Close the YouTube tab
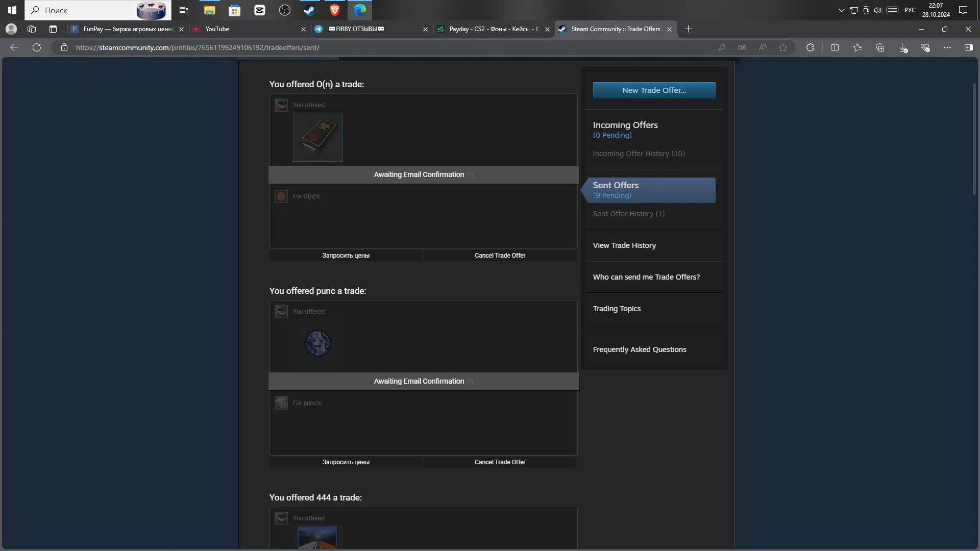 pyautogui.click(x=303, y=30)
